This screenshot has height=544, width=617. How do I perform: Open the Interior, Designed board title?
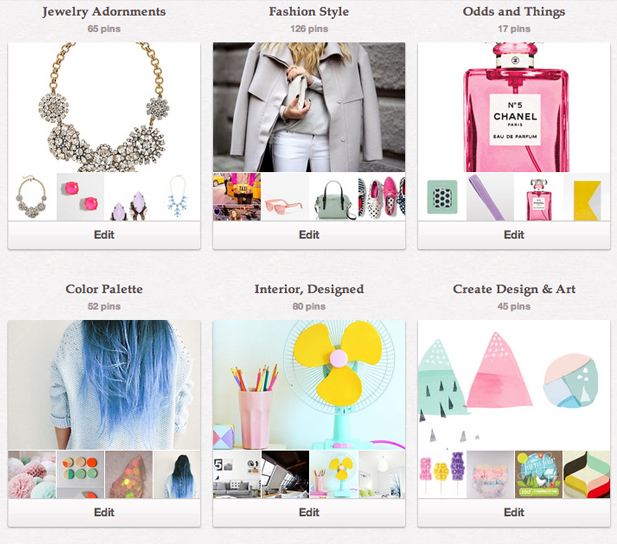point(309,289)
